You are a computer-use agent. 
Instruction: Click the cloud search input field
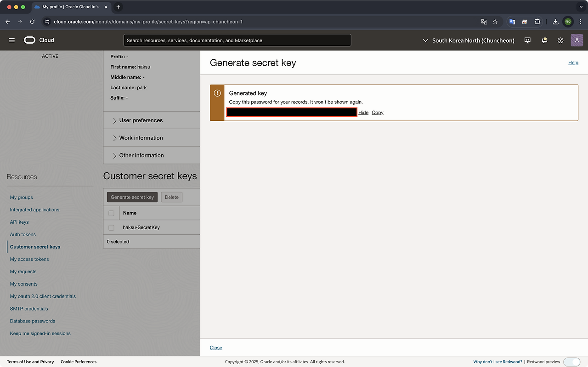pyautogui.click(x=237, y=40)
